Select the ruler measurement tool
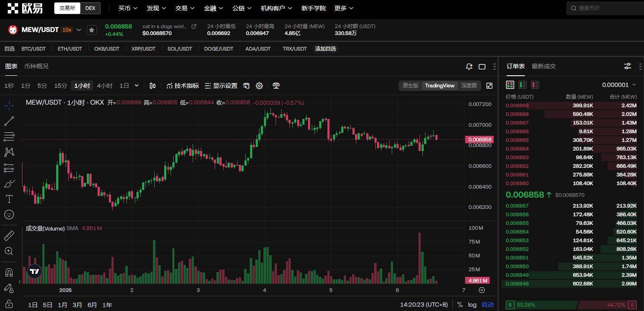The width and height of the screenshot is (644, 311). [9, 236]
